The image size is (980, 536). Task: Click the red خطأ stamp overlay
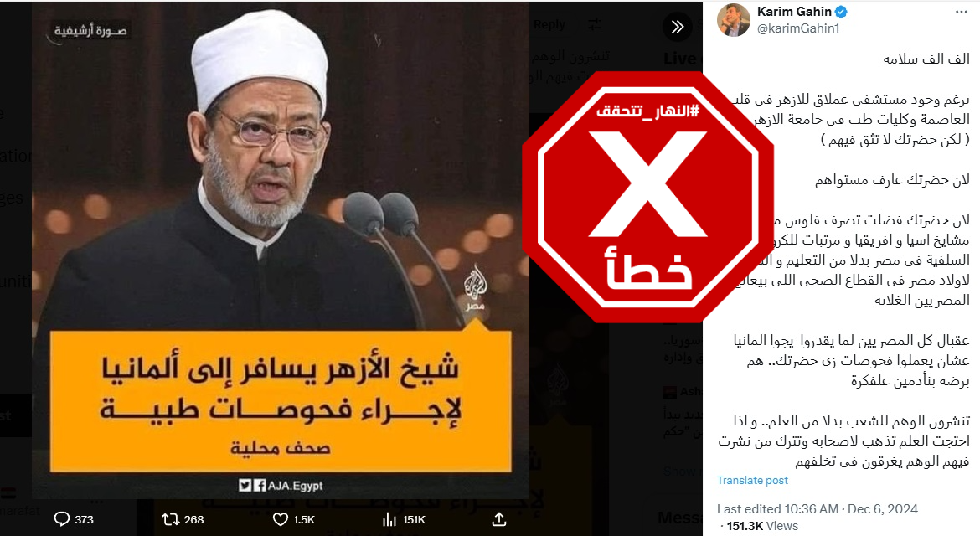648,197
